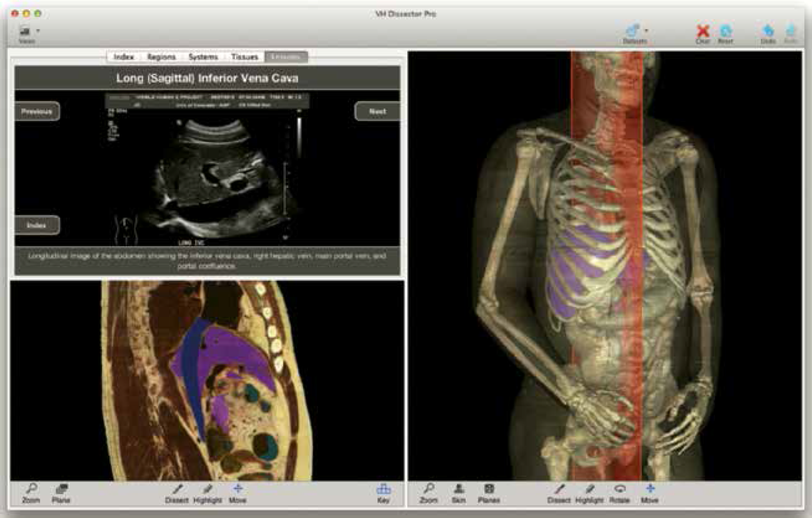Expand the Datasets dropdown menu
Viewport: 812px width, 518px height.
pyautogui.click(x=636, y=33)
